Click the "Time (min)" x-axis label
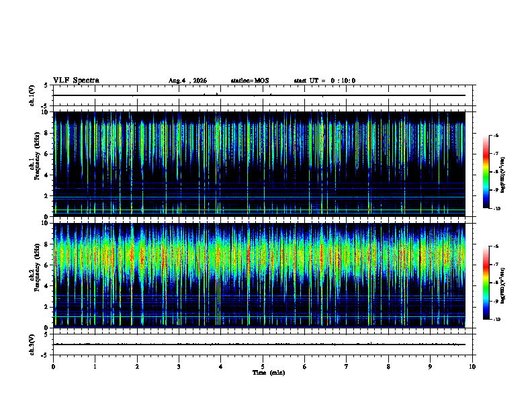Viewport: 532px width, 411px height. pos(269,373)
